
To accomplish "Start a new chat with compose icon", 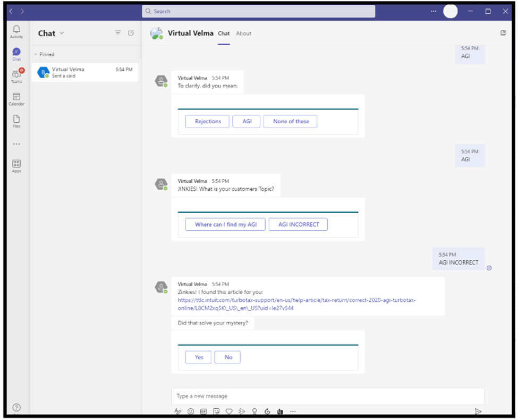I will coord(131,33).
